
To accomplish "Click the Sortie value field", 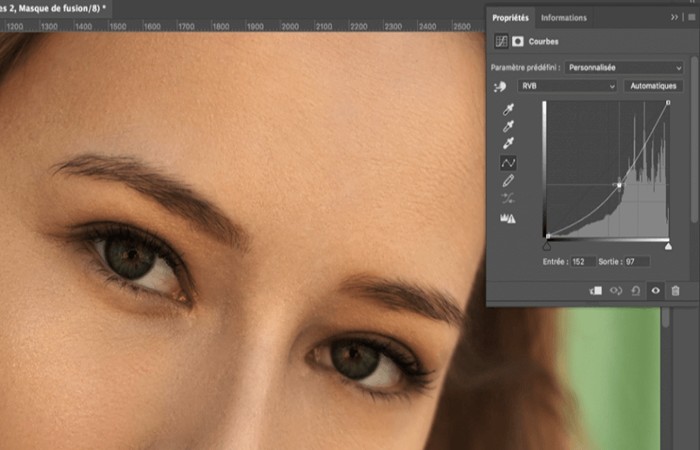I will 637,262.
